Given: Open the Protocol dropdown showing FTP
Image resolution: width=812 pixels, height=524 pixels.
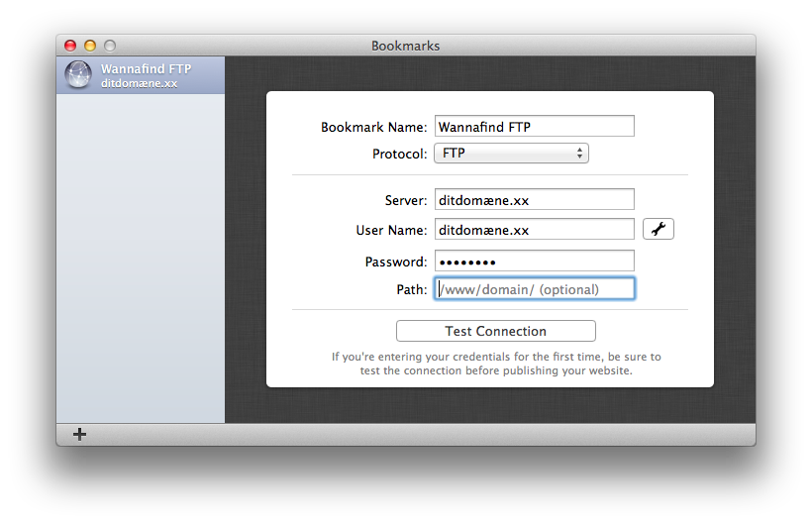Looking at the screenshot, I should click(x=511, y=154).
